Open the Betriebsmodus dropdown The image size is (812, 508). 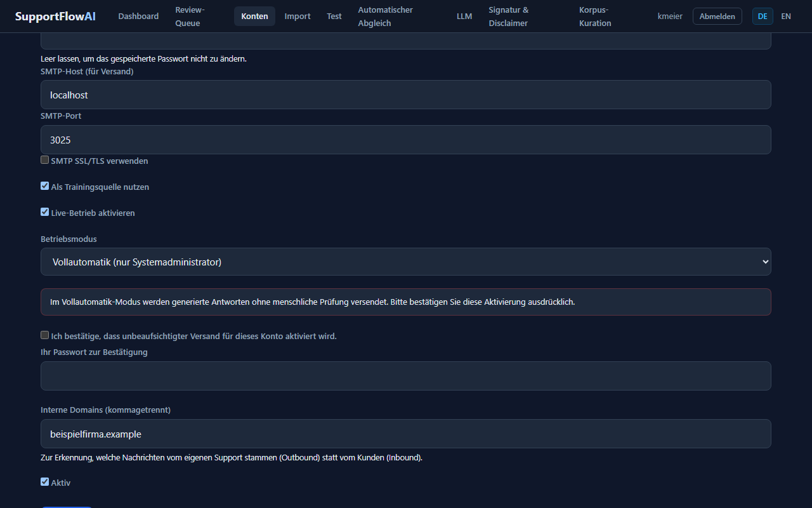click(x=406, y=262)
